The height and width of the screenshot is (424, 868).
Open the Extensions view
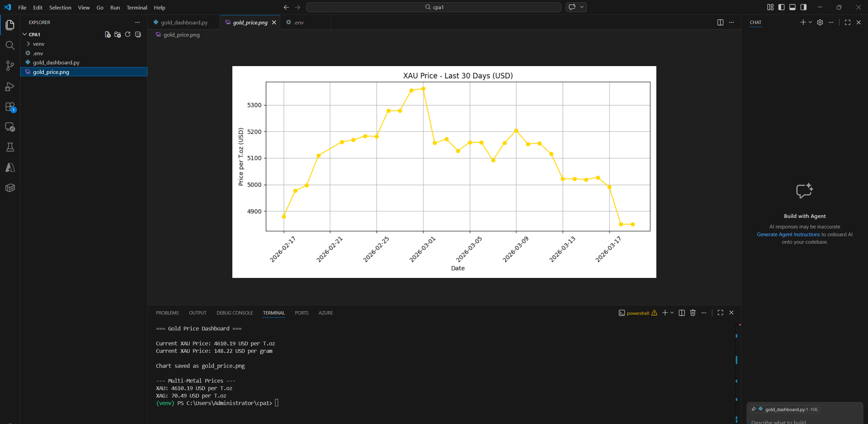point(10,107)
